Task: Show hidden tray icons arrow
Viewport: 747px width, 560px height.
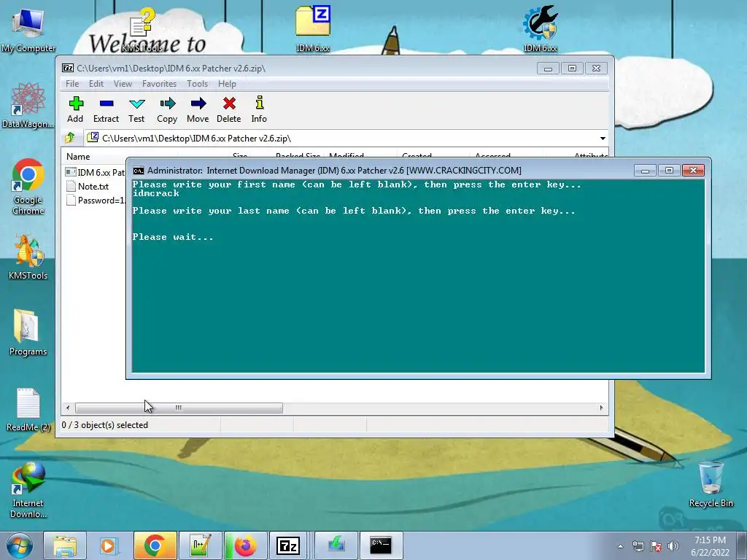Action: tap(620, 546)
